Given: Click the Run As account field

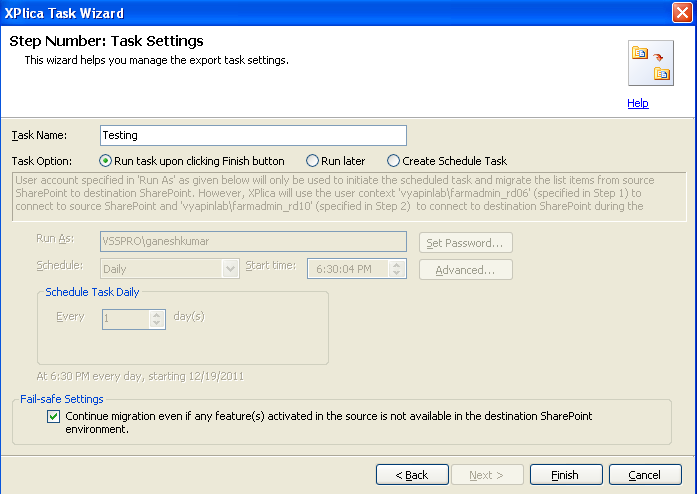Looking at the screenshot, I should click(x=253, y=241).
